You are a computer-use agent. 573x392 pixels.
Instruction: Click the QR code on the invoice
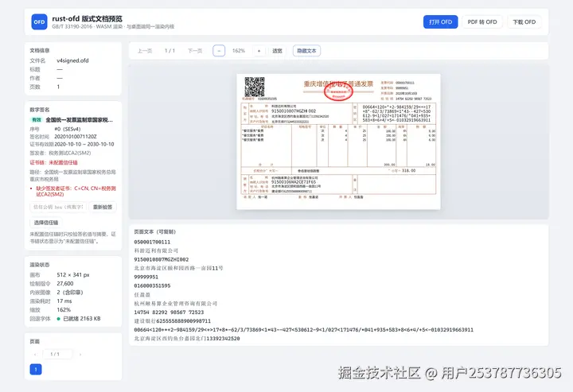coord(255,87)
